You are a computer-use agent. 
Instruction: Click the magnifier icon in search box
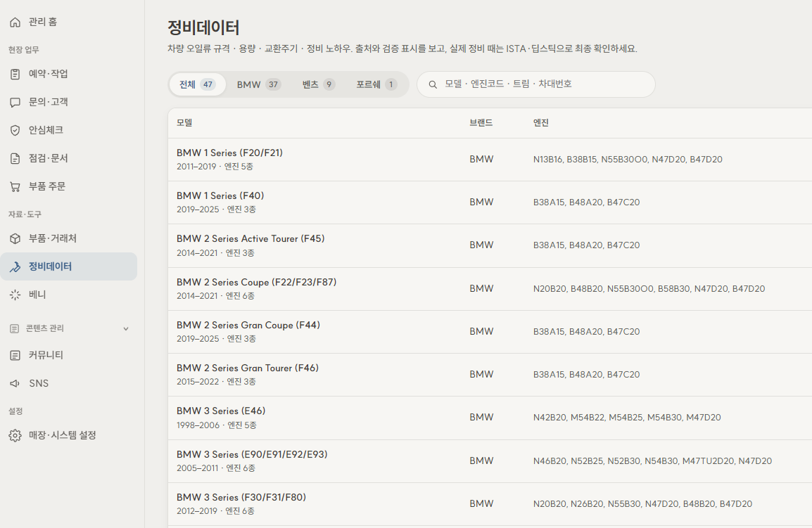pyautogui.click(x=433, y=84)
